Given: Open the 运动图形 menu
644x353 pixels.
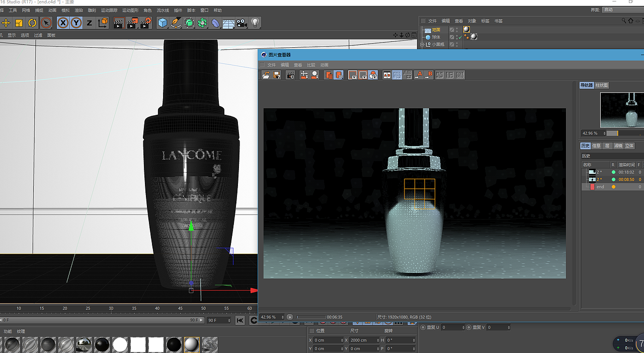Looking at the screenshot, I should 130,10.
